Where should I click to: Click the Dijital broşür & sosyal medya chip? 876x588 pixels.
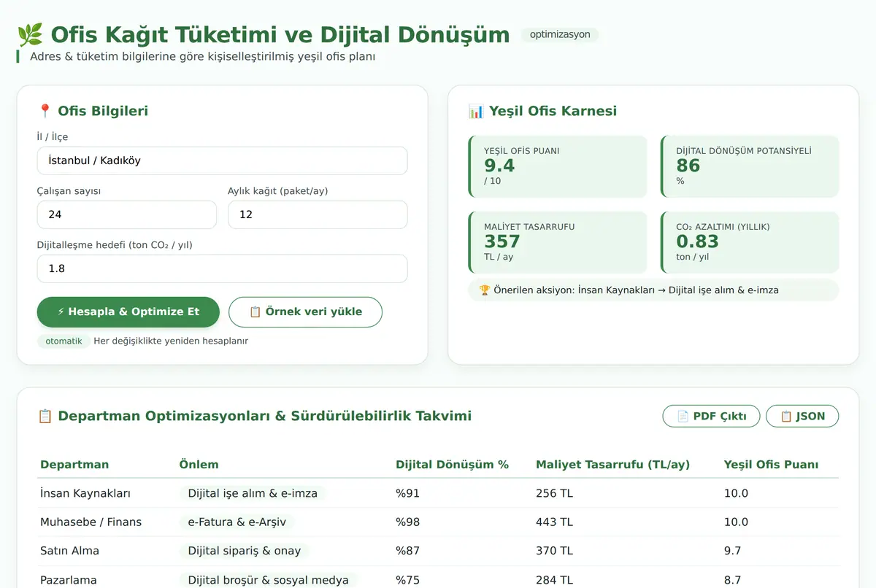(x=268, y=580)
